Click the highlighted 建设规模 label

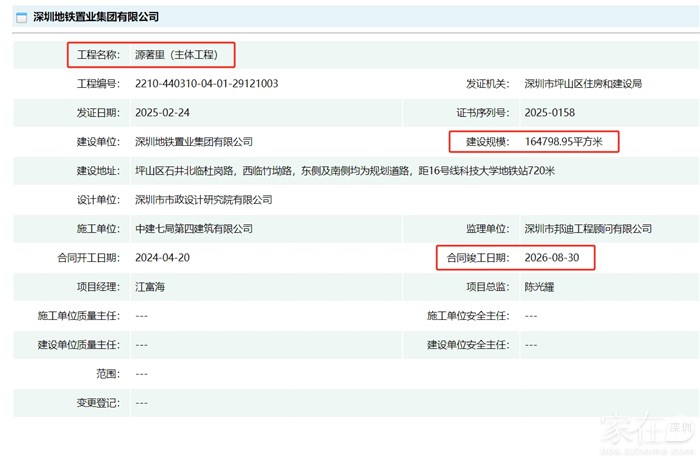coord(483,141)
